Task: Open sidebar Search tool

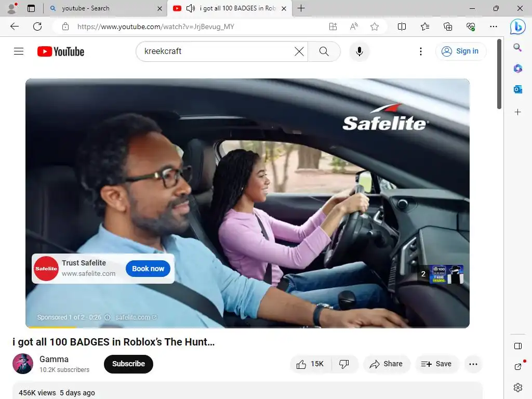Action: pyautogui.click(x=517, y=47)
